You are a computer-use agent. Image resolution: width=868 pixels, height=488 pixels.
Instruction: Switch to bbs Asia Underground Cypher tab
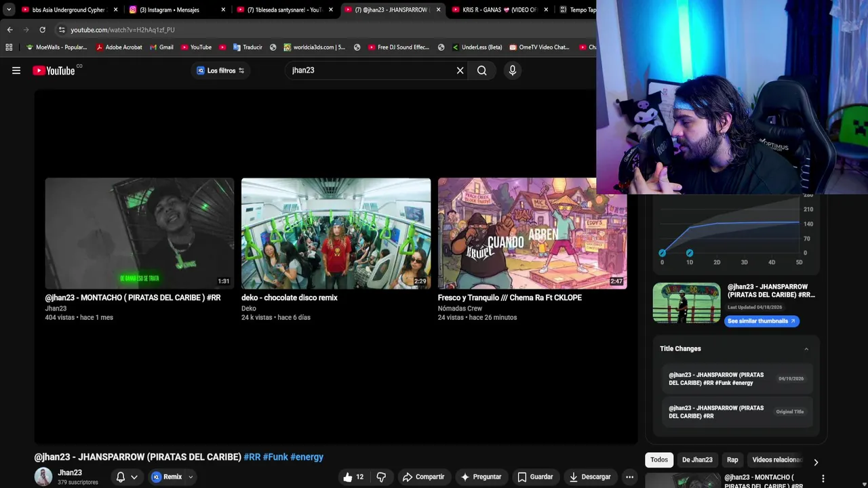(x=68, y=9)
